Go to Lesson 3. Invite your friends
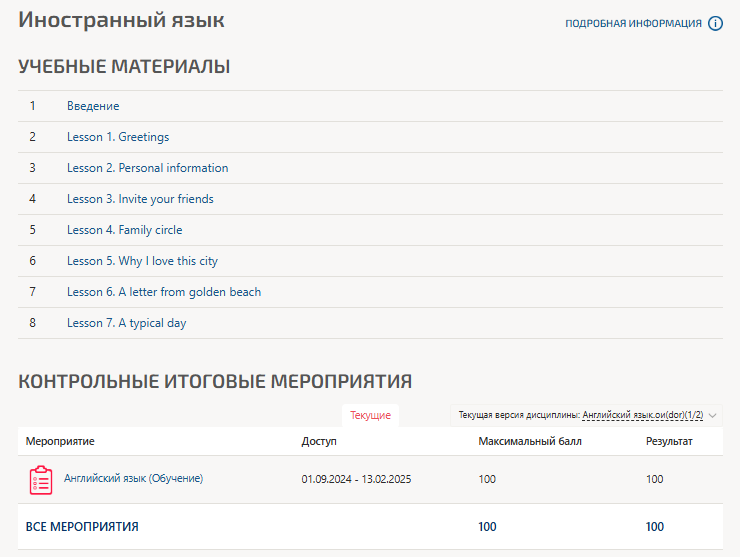 pos(140,199)
